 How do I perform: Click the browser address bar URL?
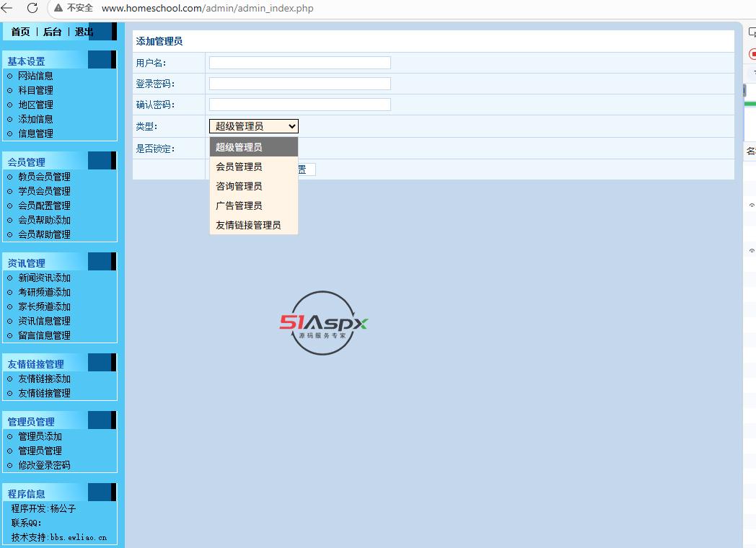(x=207, y=8)
